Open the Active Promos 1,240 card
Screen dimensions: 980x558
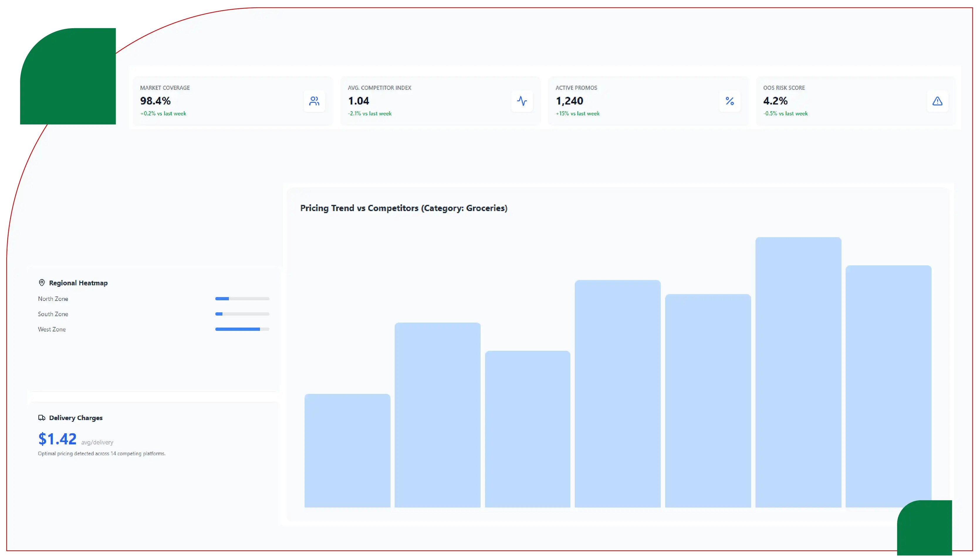pyautogui.click(x=648, y=101)
